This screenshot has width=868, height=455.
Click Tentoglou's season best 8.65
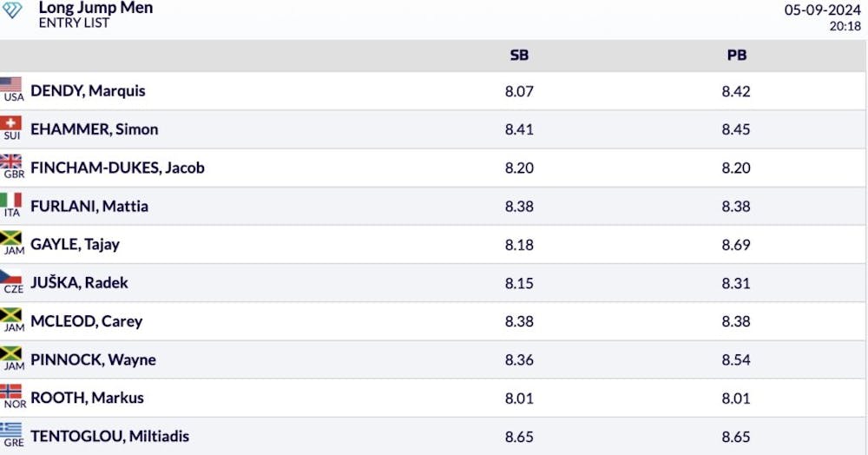(x=519, y=436)
